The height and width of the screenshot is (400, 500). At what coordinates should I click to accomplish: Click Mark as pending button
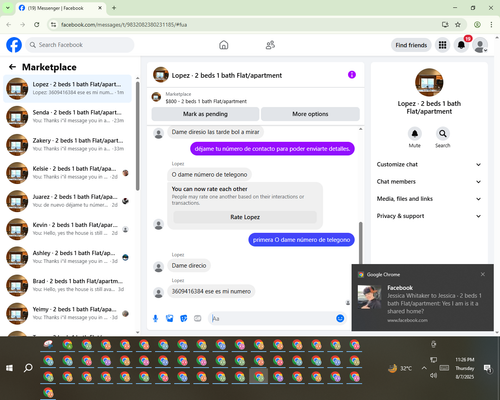pos(205,114)
